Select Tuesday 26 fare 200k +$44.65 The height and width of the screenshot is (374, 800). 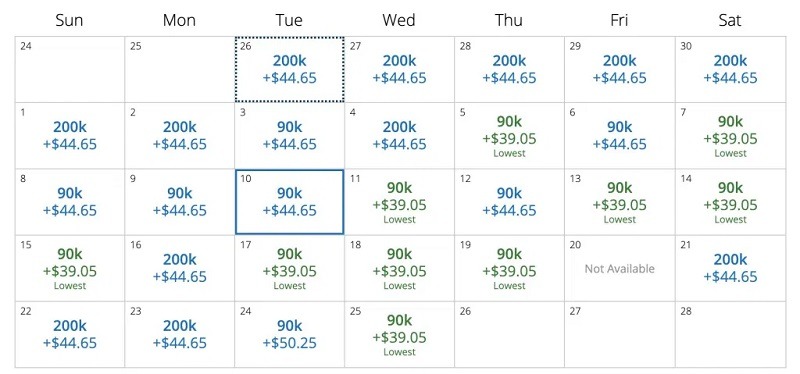click(x=289, y=69)
